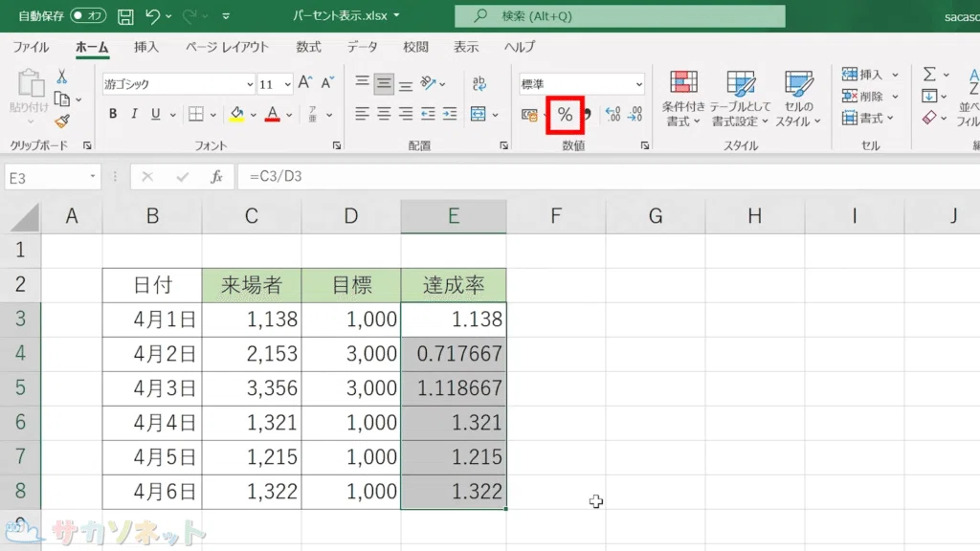
Task: Apply the red font color
Action: (x=273, y=114)
